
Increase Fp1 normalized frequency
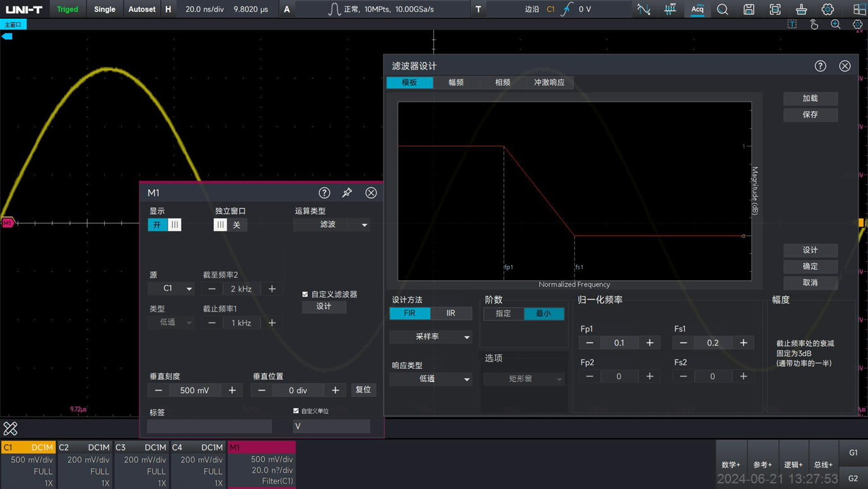(x=650, y=343)
